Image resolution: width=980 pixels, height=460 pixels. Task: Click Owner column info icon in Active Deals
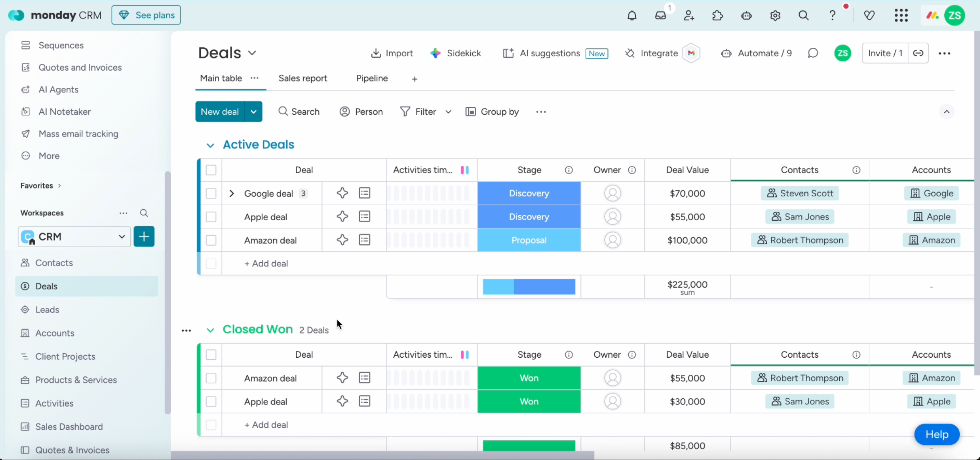[632, 170]
